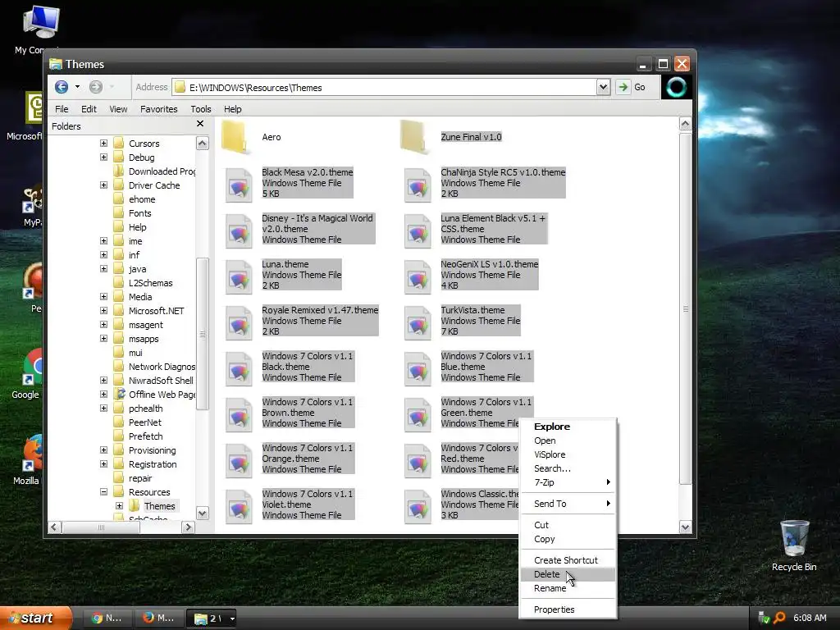Select Windows 7 Colors Violet.theme icon

point(239,507)
